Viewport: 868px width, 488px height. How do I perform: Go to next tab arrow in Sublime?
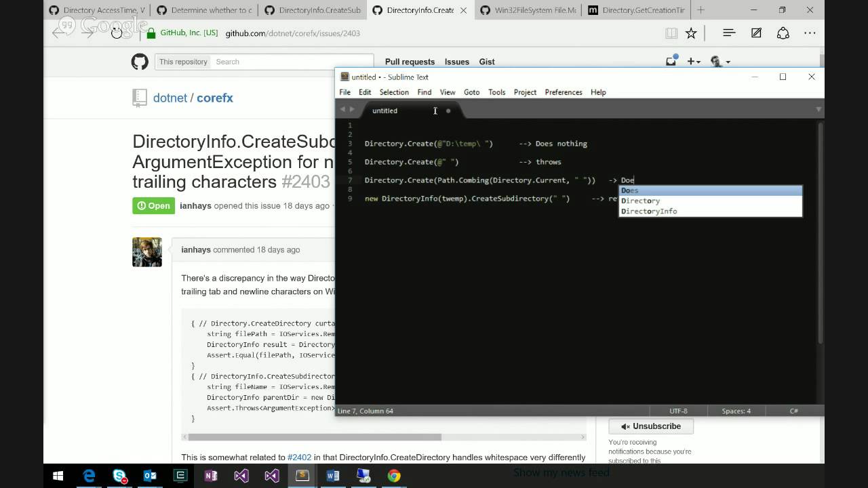[x=352, y=109]
